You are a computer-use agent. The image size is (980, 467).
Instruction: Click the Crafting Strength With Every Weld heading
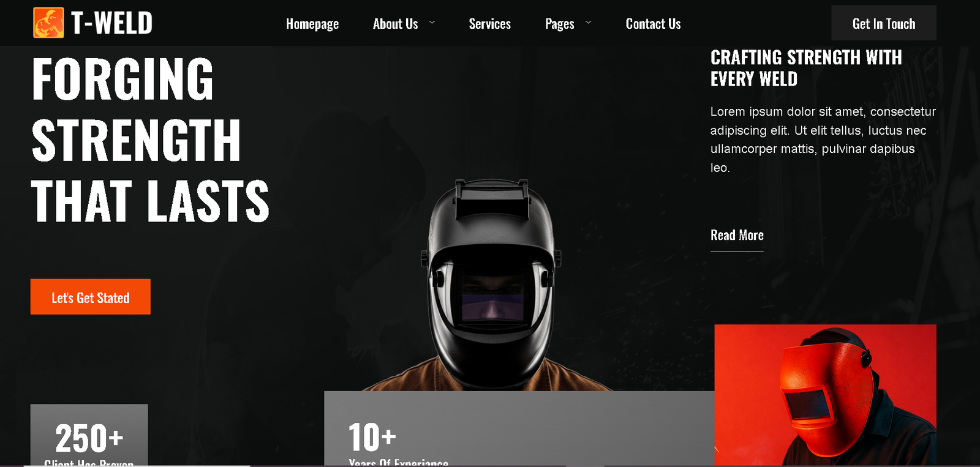coord(805,68)
